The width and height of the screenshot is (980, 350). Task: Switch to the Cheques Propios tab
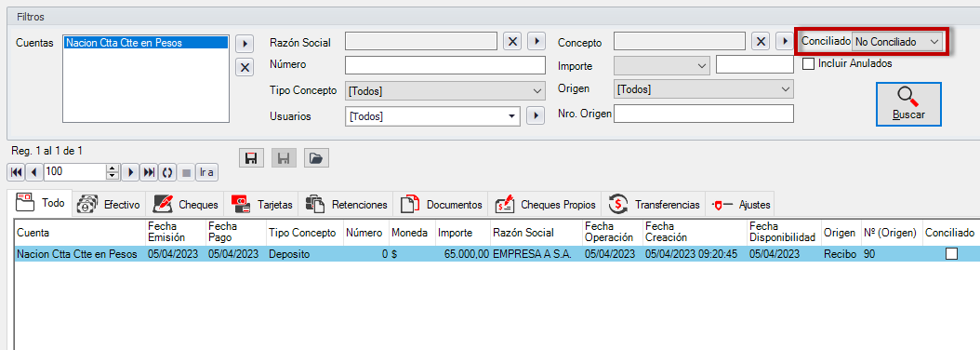[545, 204]
